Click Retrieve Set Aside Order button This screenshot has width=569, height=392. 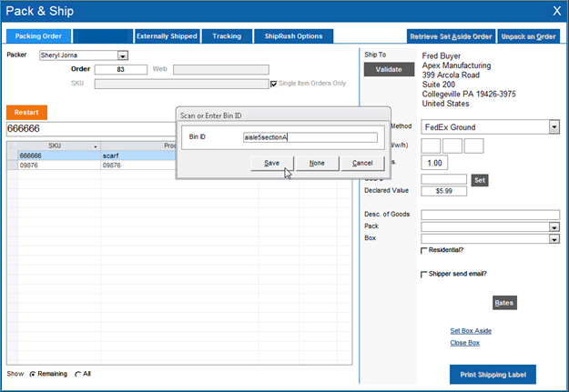click(450, 36)
